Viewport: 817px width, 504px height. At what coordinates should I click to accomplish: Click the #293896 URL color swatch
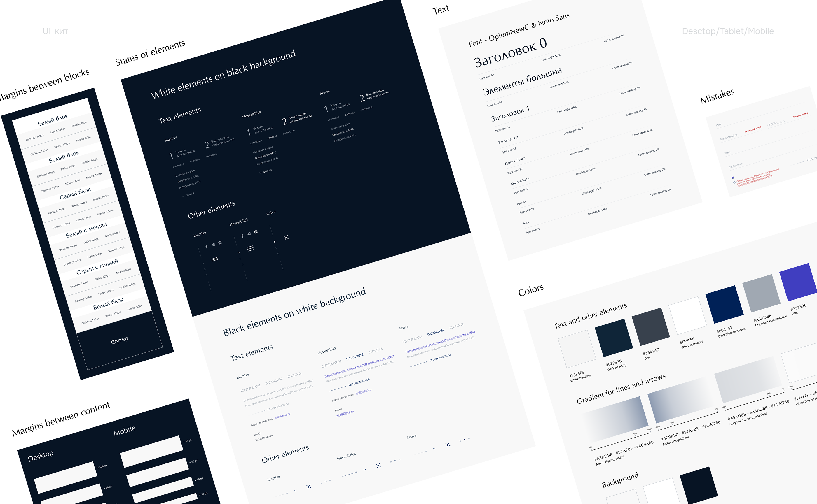pos(798,282)
